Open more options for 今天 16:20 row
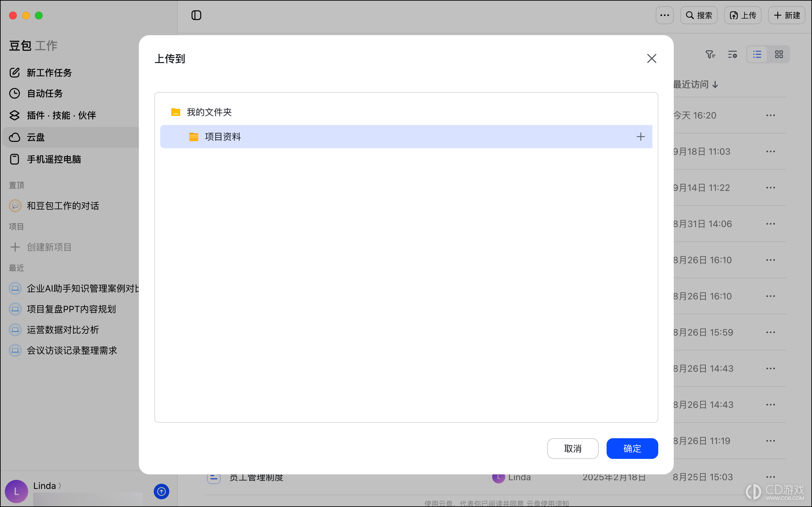 [770, 115]
